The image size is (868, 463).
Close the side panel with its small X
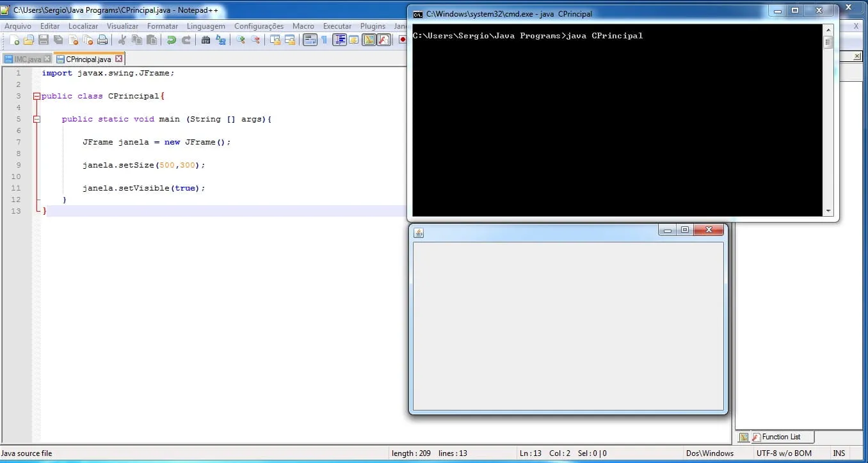point(858,56)
